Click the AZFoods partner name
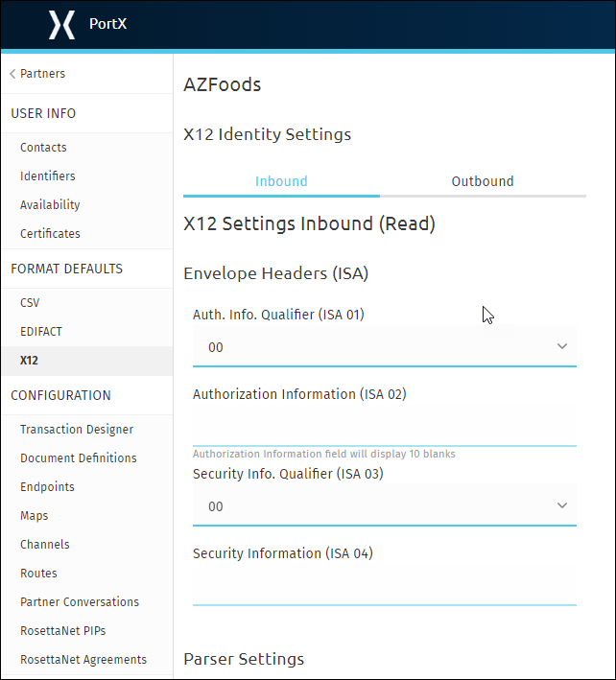616x680 pixels. [x=223, y=84]
